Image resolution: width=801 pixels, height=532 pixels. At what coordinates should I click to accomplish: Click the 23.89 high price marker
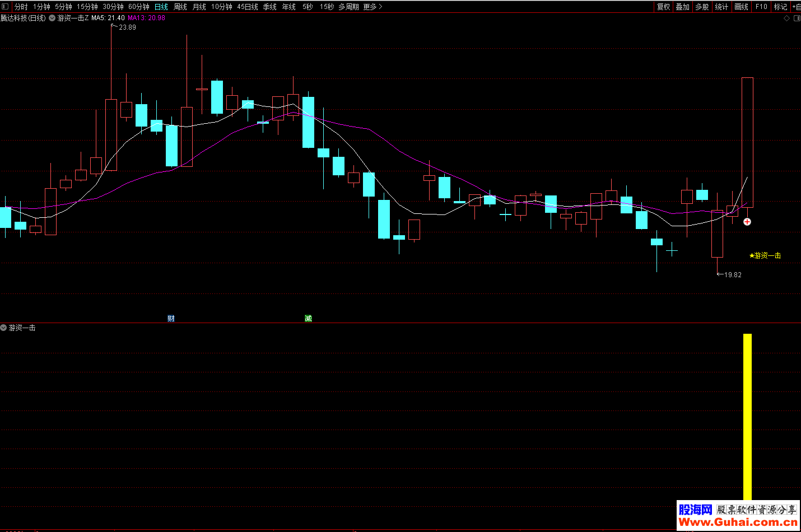pos(127,27)
